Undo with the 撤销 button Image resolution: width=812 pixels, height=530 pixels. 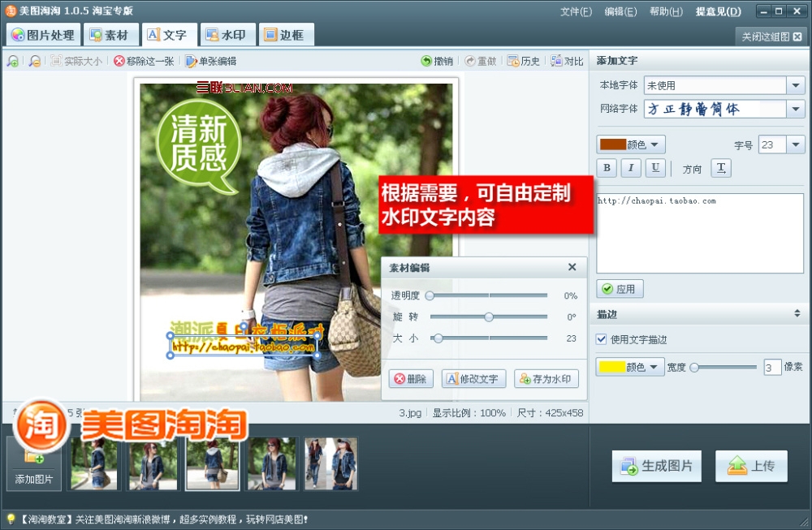437,61
